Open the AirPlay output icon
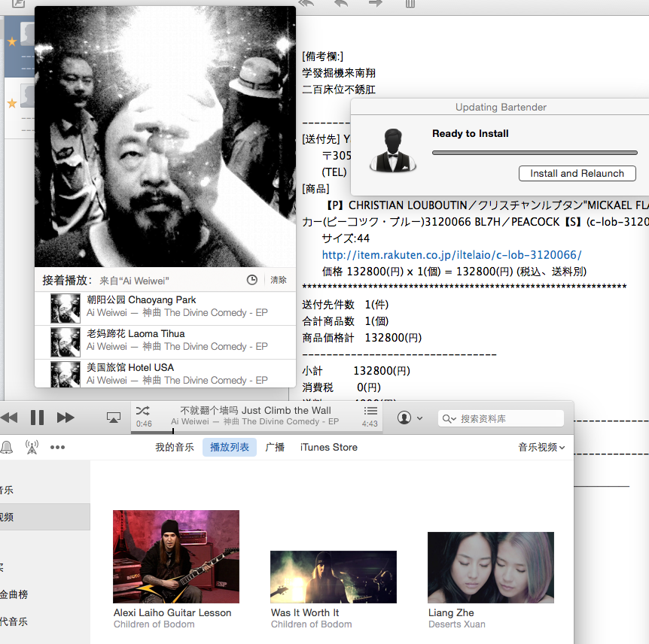 tap(114, 418)
